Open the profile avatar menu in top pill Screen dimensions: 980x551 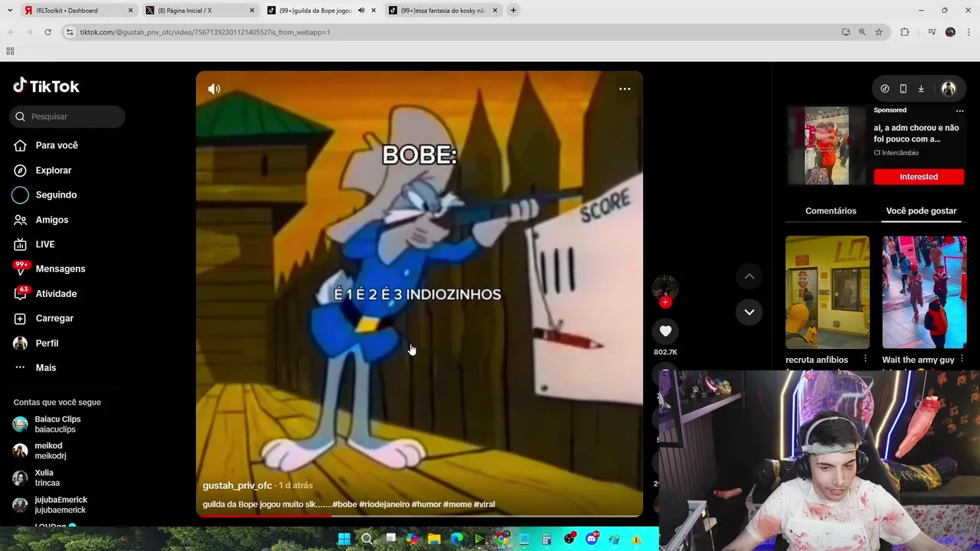tap(948, 89)
